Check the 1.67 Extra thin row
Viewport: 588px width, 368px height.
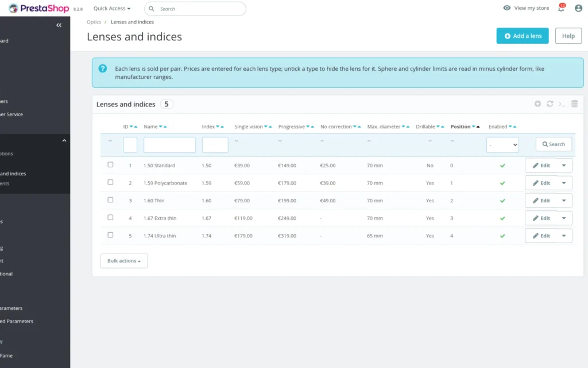tap(110, 217)
